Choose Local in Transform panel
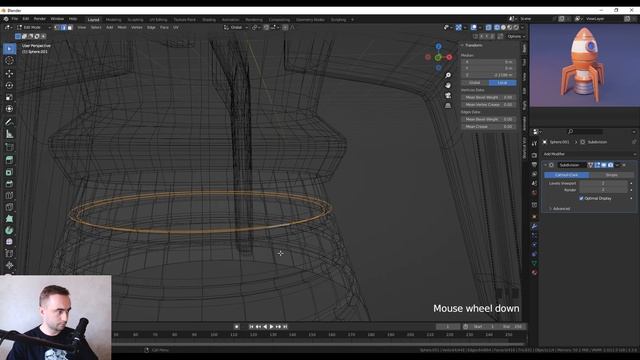640x360 pixels. [502, 83]
